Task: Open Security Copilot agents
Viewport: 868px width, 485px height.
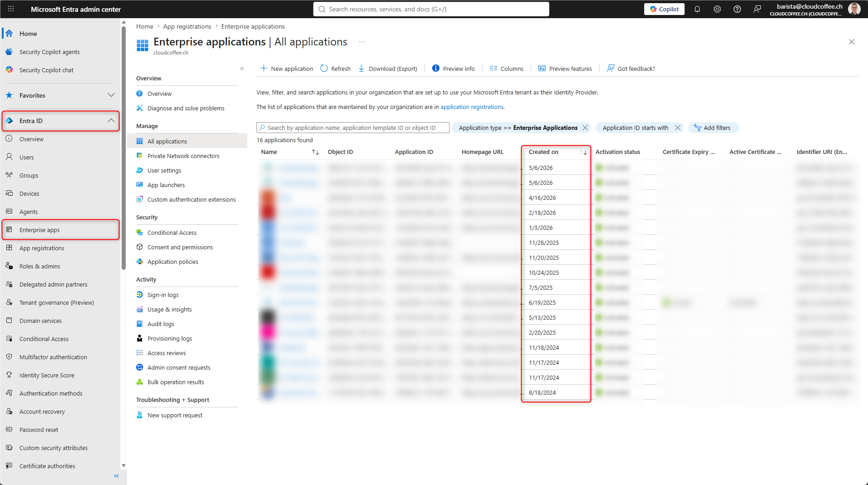Action: point(49,52)
